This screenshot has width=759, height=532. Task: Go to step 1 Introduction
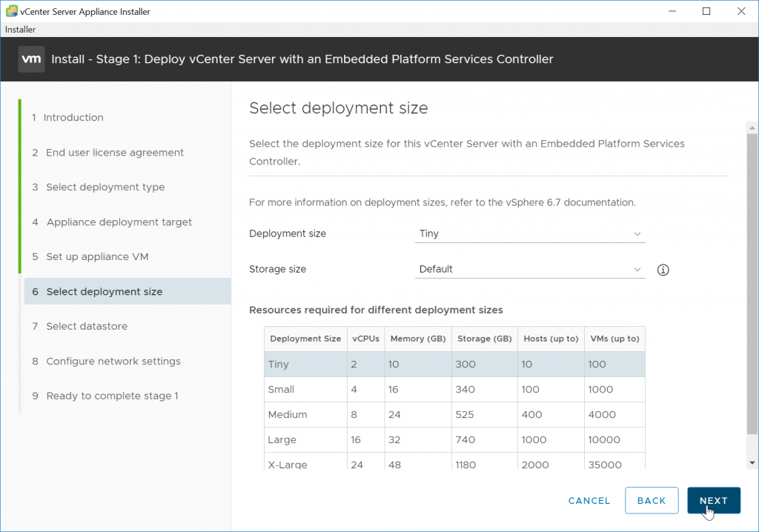[x=67, y=117]
